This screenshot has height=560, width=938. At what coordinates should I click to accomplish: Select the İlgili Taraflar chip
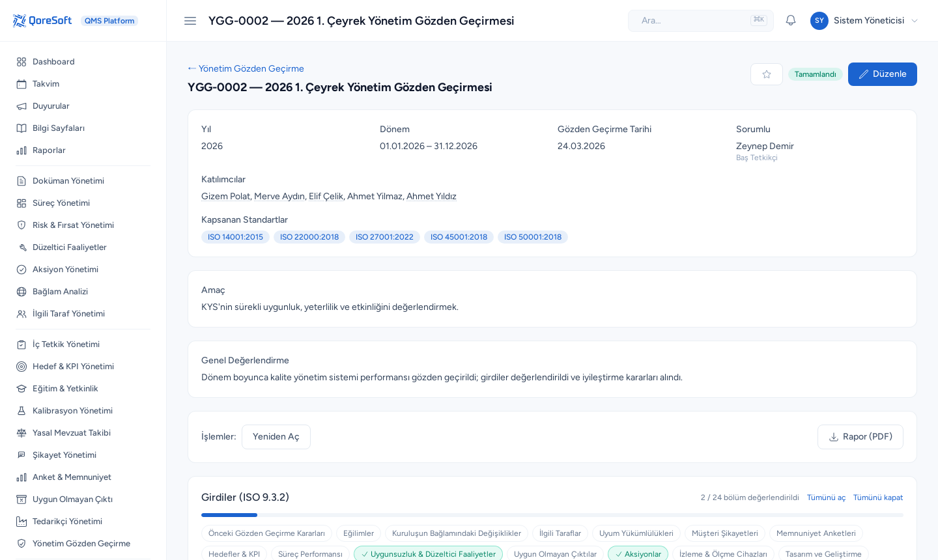click(x=560, y=533)
